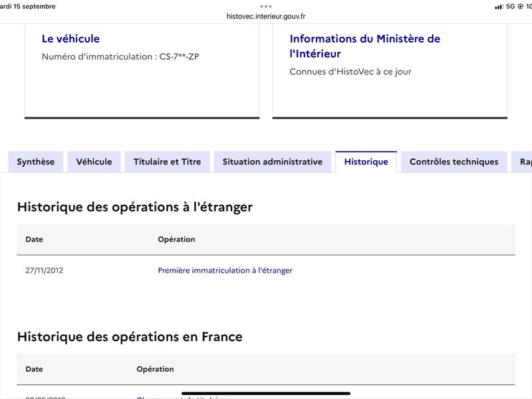The width and height of the screenshot is (532, 399).
Task: Select the Historique tab
Action: coord(366,162)
